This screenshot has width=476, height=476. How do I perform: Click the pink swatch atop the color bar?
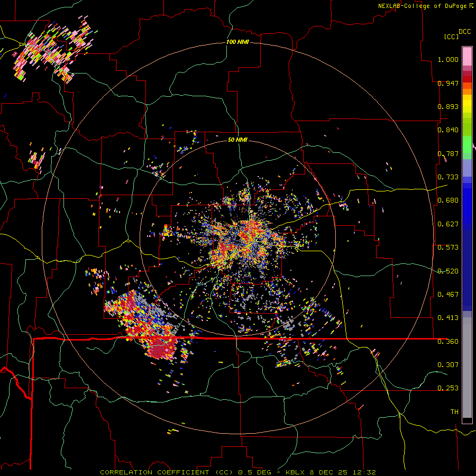(467, 56)
